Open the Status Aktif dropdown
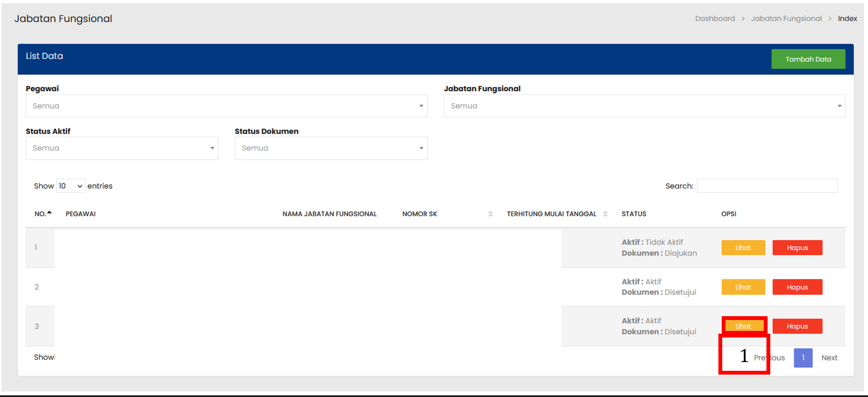 [x=122, y=148]
